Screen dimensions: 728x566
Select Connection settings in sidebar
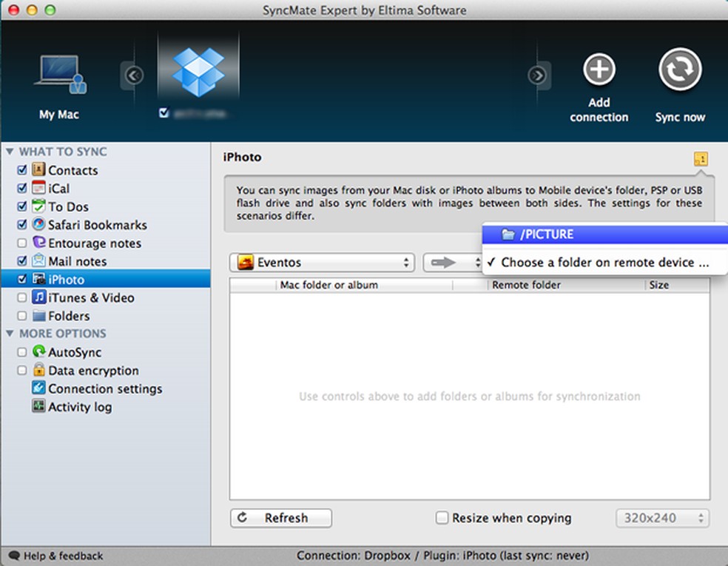coord(105,388)
